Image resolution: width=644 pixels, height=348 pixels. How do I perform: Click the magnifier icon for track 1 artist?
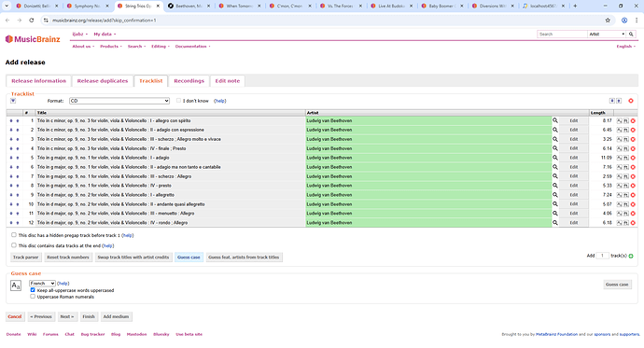555,120
